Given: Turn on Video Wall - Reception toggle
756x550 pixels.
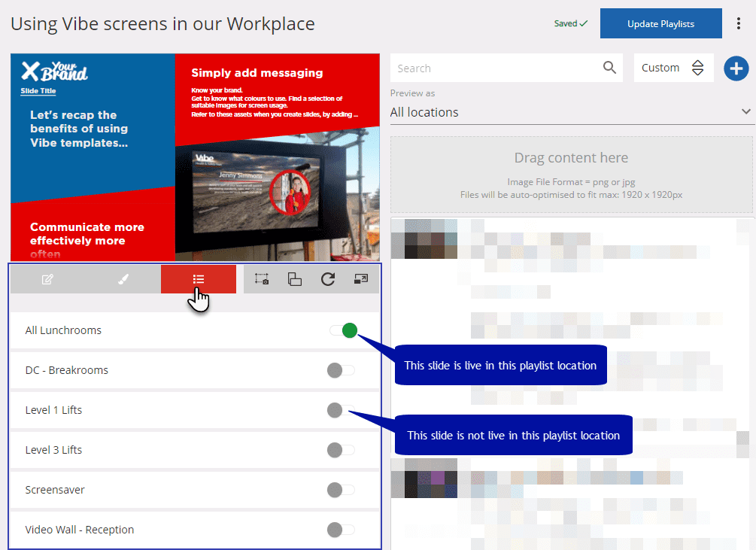Looking at the screenshot, I should pyautogui.click(x=341, y=530).
